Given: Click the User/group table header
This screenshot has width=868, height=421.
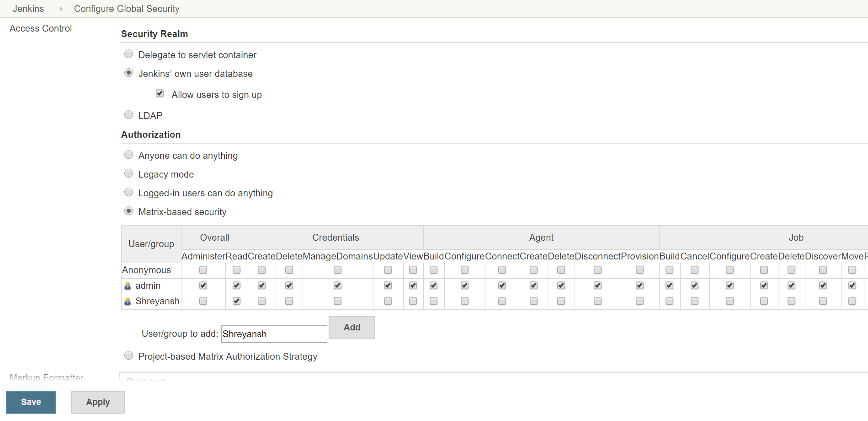Looking at the screenshot, I should pos(151,244).
